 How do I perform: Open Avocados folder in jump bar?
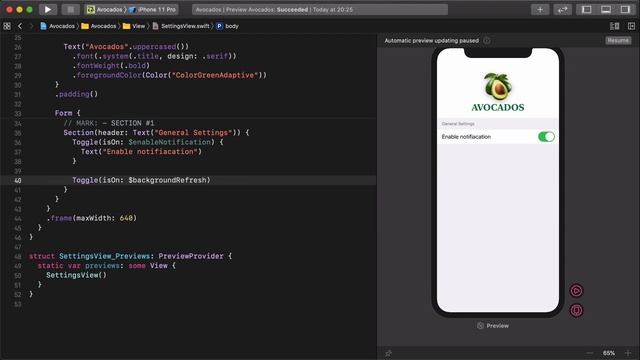click(x=99, y=26)
